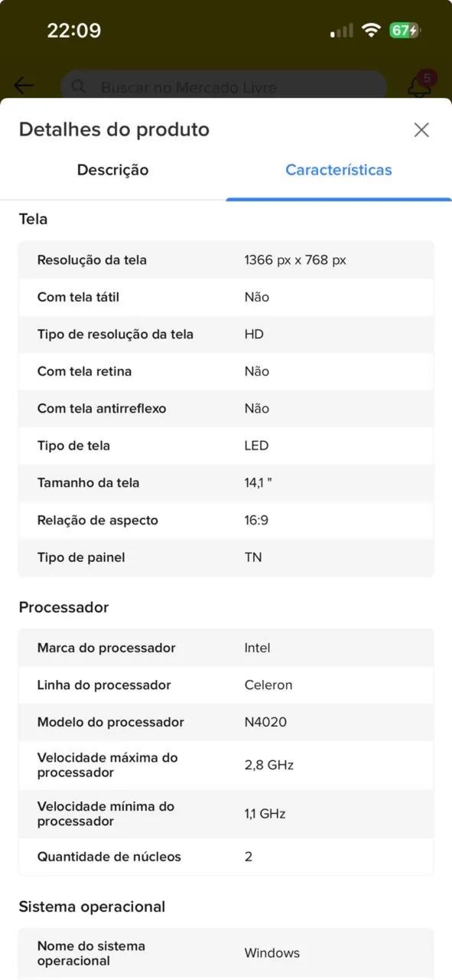This screenshot has width=452, height=980.
Task: Tap the back arrow icon
Action: tap(23, 85)
